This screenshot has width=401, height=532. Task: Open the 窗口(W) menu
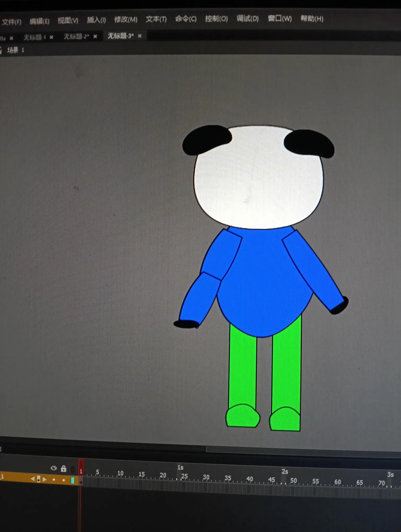pyautogui.click(x=280, y=18)
